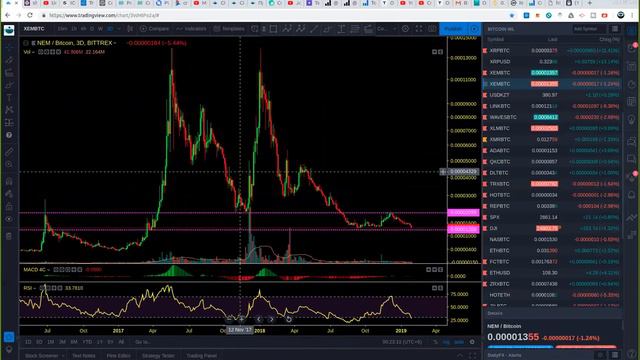Open the Indicators menu
The image size is (640, 360).
(191, 29)
